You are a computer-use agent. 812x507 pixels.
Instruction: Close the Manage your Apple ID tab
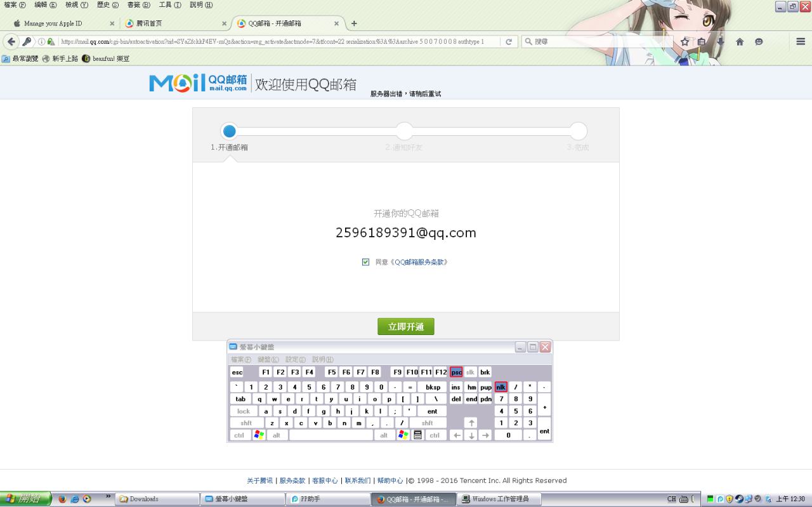pyautogui.click(x=112, y=23)
